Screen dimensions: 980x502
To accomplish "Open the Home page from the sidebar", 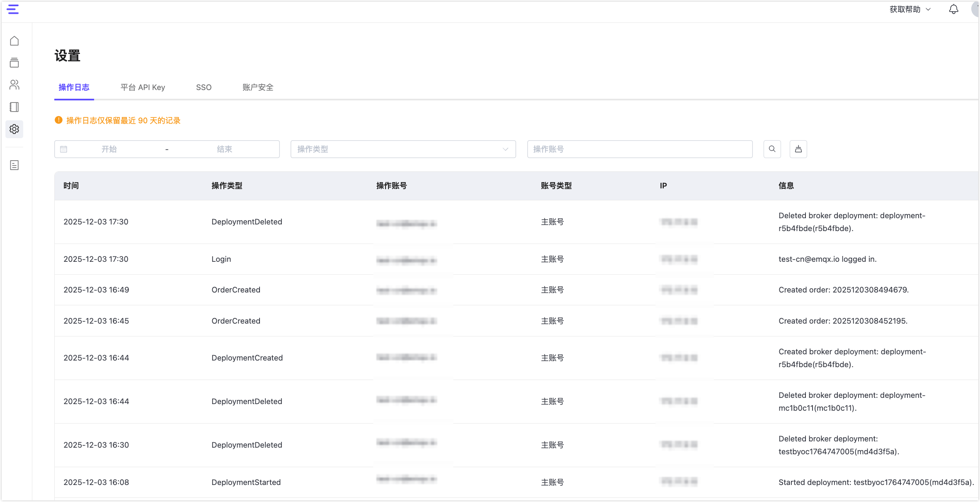I will coord(14,41).
